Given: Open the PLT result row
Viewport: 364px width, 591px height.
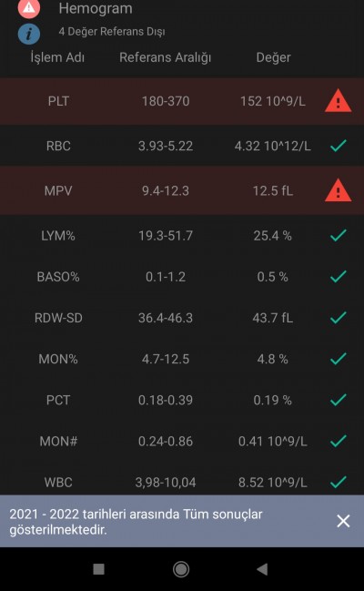Looking at the screenshot, I should pos(182,101).
